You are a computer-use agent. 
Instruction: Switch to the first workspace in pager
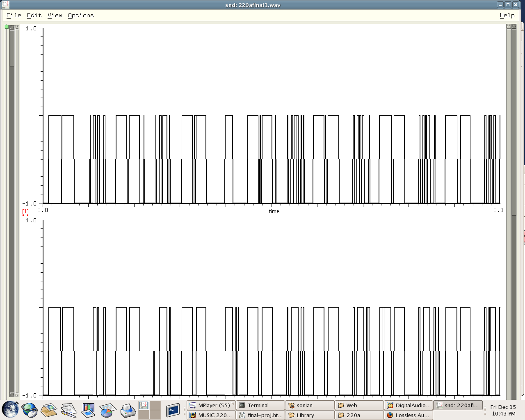click(x=144, y=405)
